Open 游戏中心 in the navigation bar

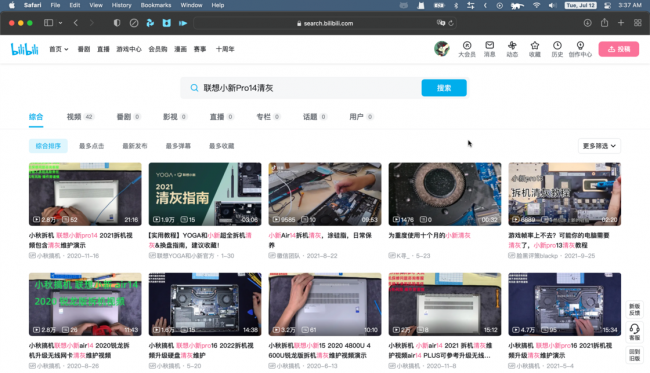coord(129,49)
